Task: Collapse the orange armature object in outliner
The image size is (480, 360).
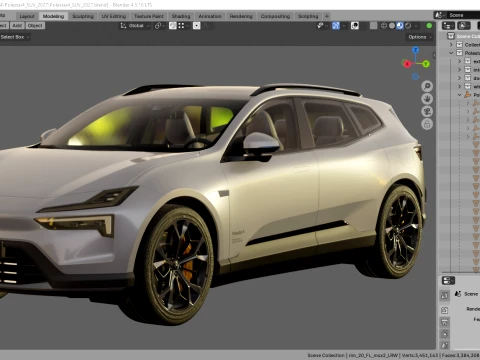Action: click(x=460, y=95)
